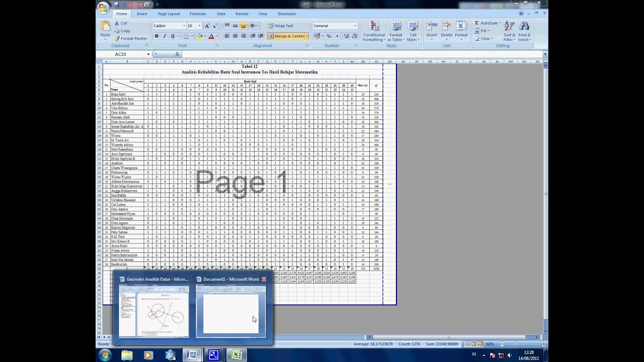Open Conditional Formatting dropdown
The width and height of the screenshot is (644, 362).
coord(374,32)
